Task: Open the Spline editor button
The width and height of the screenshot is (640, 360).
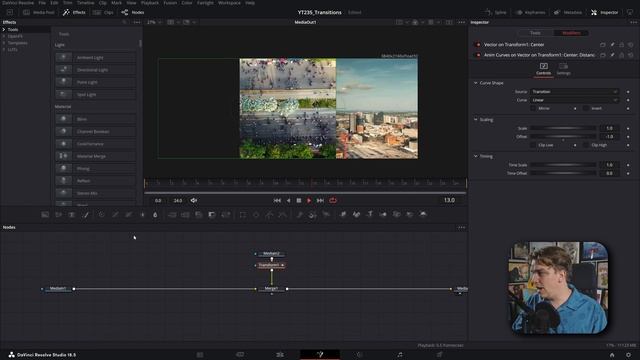Action: pos(496,12)
